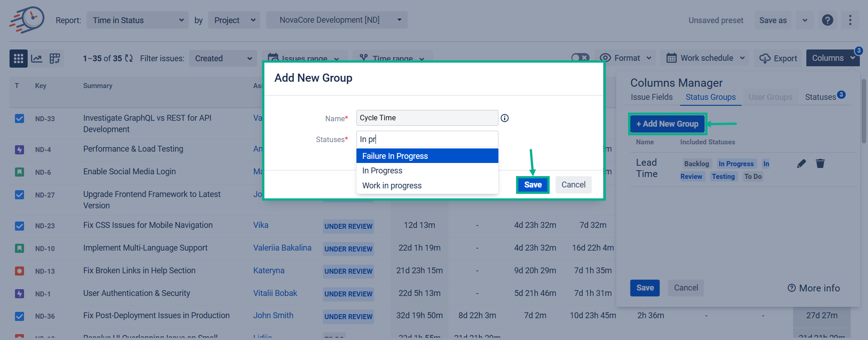Open the Created filter issues dropdown
The image size is (868, 340).
tap(223, 59)
